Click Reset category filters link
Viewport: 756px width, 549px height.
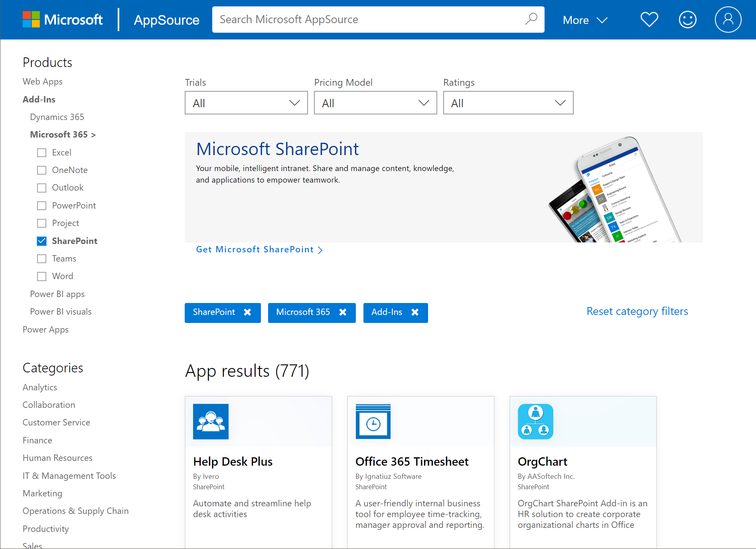(637, 311)
